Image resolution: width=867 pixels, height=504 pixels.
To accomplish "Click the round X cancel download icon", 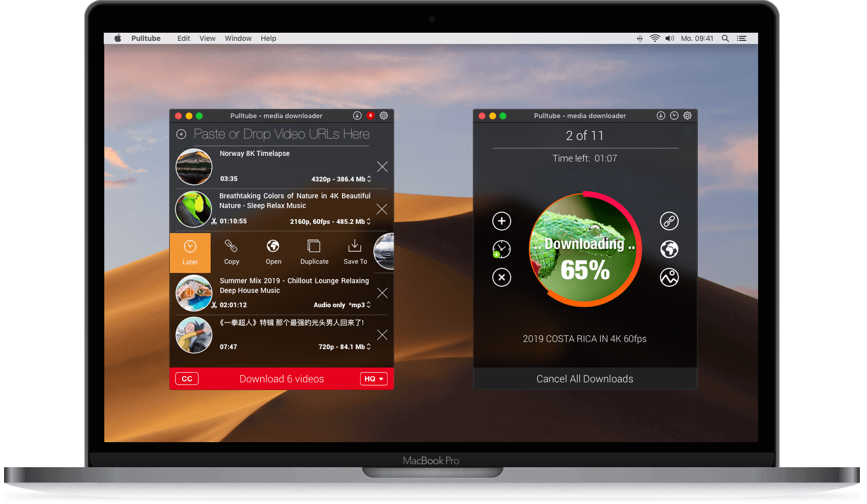I will [x=501, y=277].
